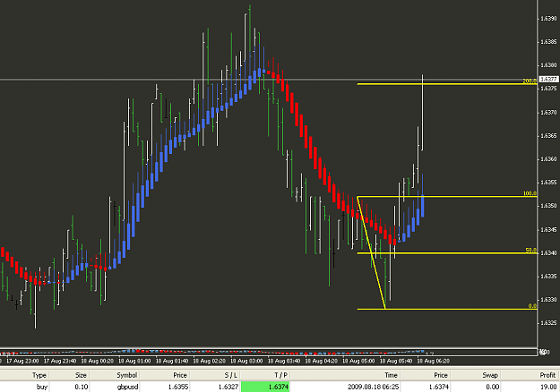
Task: Select the S / L column header
Action: tap(230, 375)
